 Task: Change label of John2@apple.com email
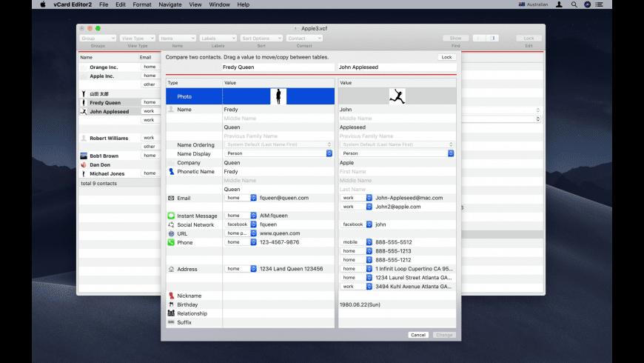[x=356, y=207]
